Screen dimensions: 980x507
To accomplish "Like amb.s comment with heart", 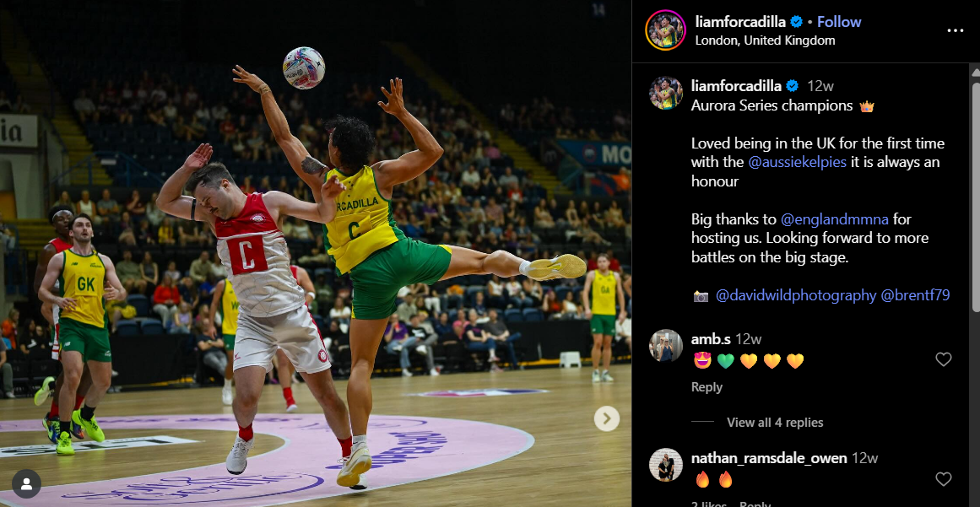I will coord(943,359).
